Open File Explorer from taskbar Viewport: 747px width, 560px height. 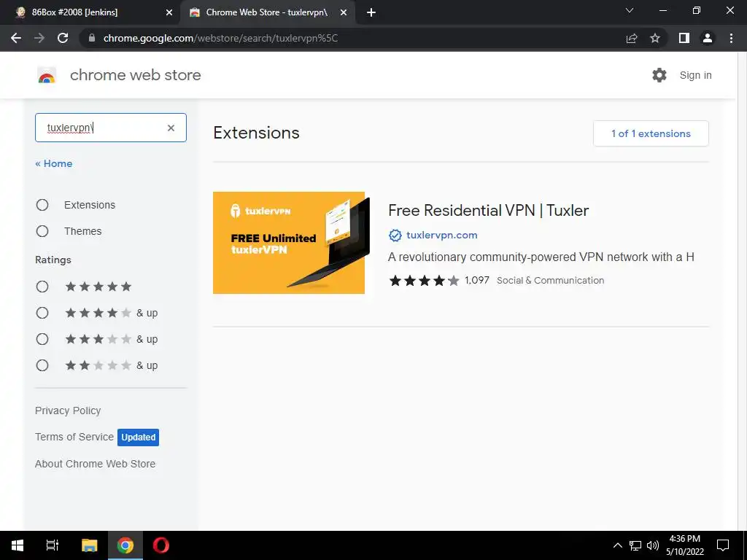tap(89, 545)
